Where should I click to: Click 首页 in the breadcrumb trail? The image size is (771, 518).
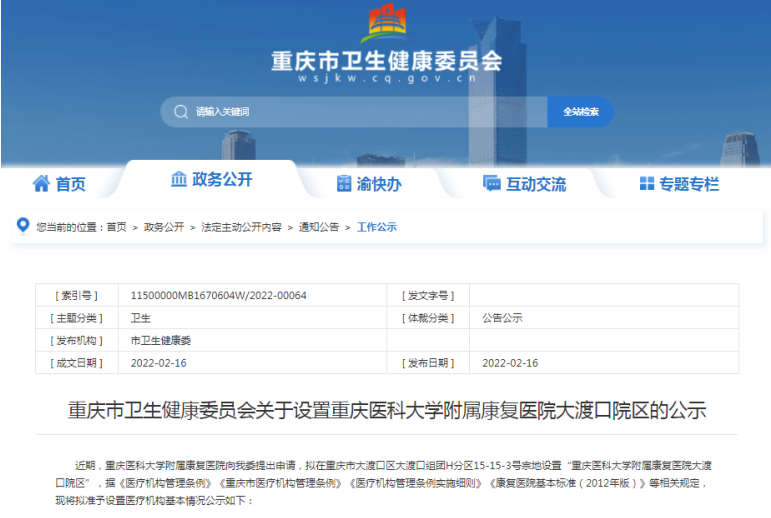(x=117, y=227)
